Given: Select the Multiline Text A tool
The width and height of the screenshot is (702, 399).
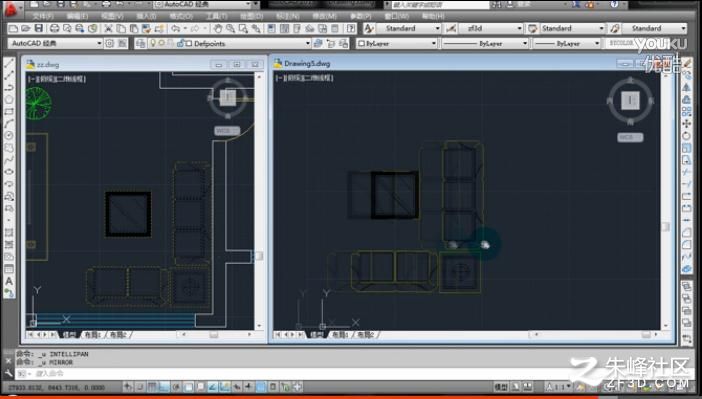Looking at the screenshot, I should (9, 281).
